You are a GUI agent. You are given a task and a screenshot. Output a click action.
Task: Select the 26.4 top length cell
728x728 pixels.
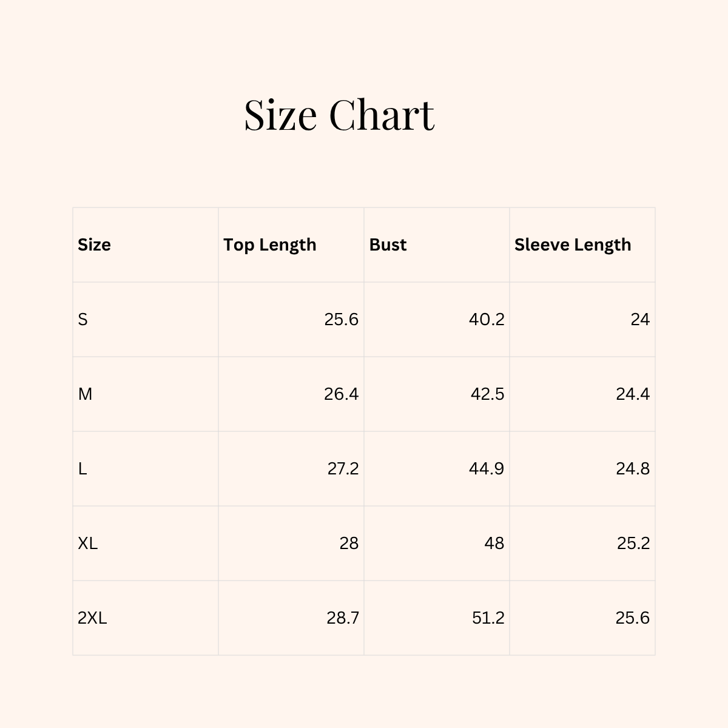pos(341,394)
